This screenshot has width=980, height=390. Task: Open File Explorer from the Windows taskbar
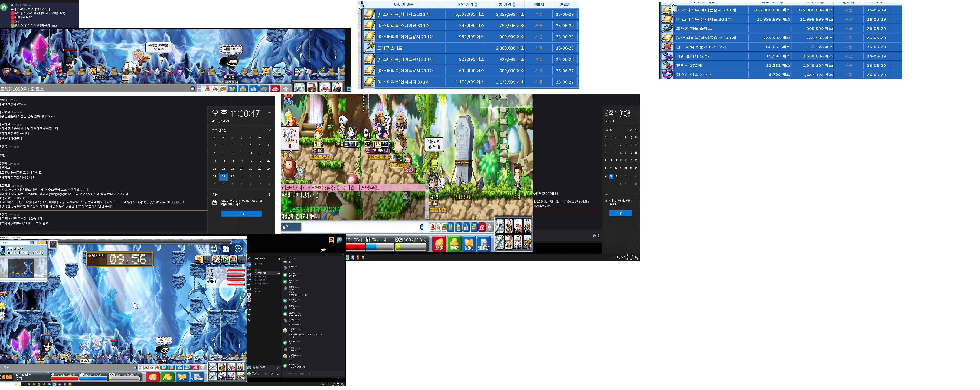click(x=34, y=384)
